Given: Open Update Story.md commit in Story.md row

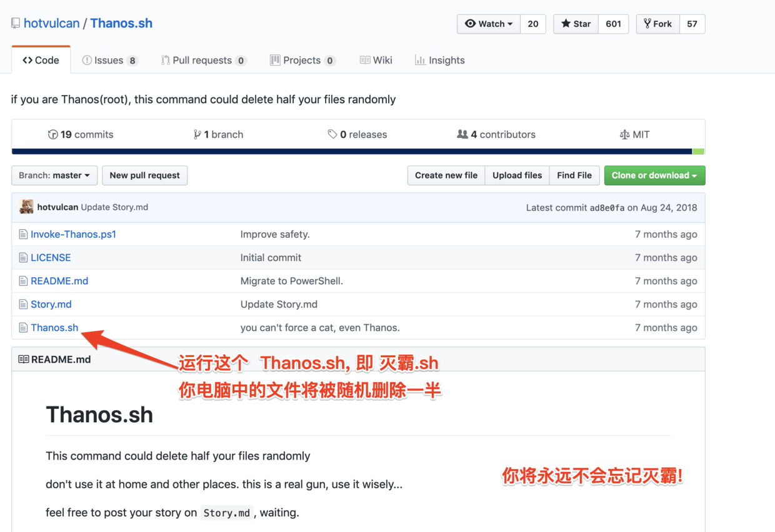Looking at the screenshot, I should [279, 304].
